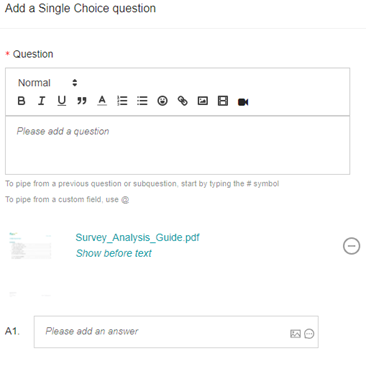The image size is (366, 374).
Task: Open the emoji picker
Action: tap(162, 101)
